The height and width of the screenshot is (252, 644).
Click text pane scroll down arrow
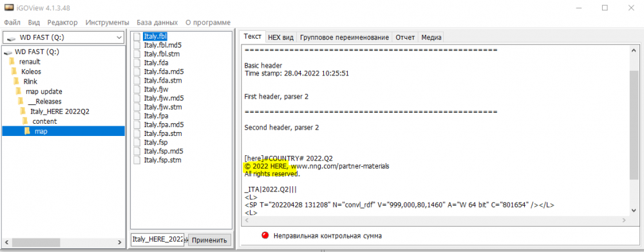point(634,211)
